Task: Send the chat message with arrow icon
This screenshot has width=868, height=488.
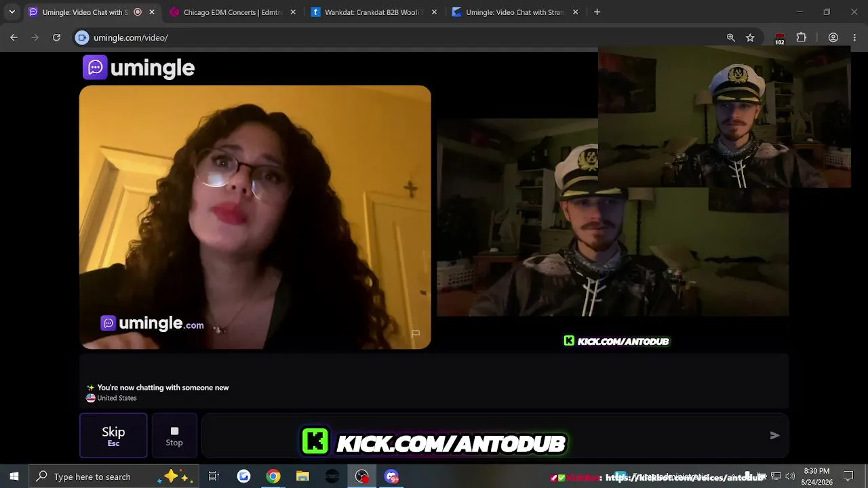Action: tap(774, 435)
